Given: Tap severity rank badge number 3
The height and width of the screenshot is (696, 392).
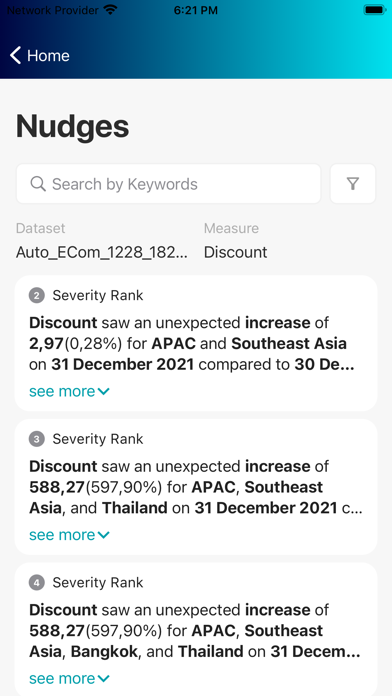Looking at the screenshot, I should [37, 439].
